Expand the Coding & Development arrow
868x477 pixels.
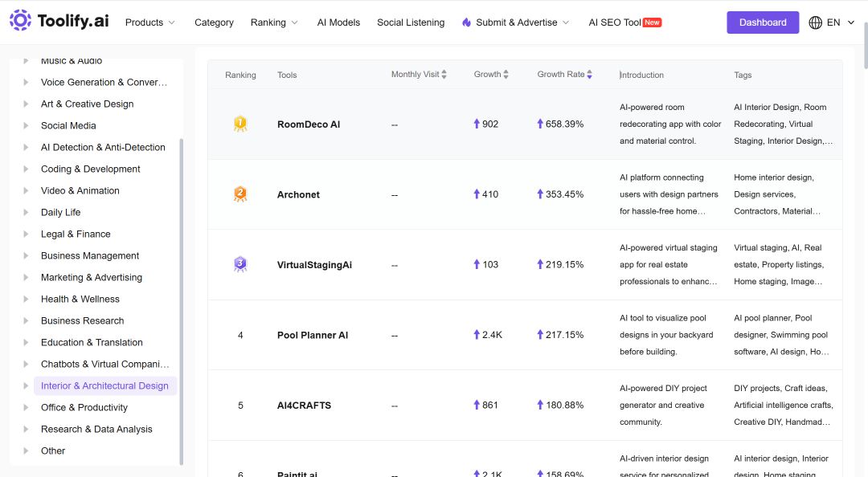point(26,169)
